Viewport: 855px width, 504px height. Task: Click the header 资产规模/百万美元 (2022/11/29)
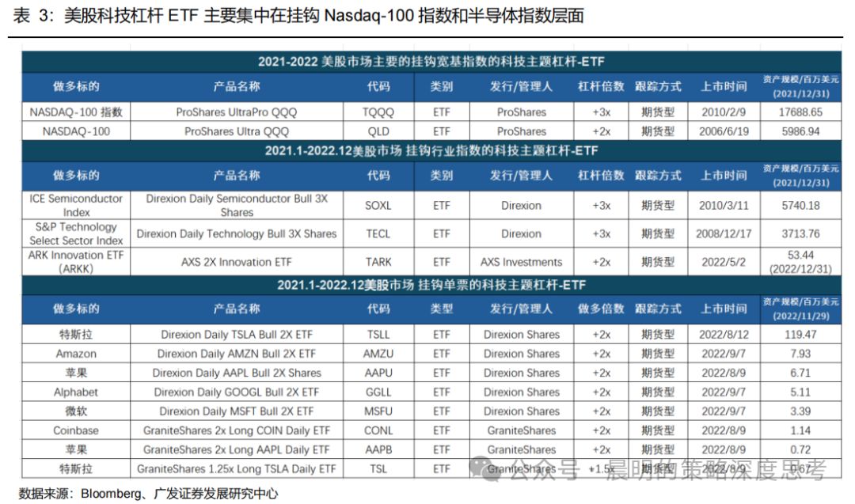pyautogui.click(x=800, y=309)
